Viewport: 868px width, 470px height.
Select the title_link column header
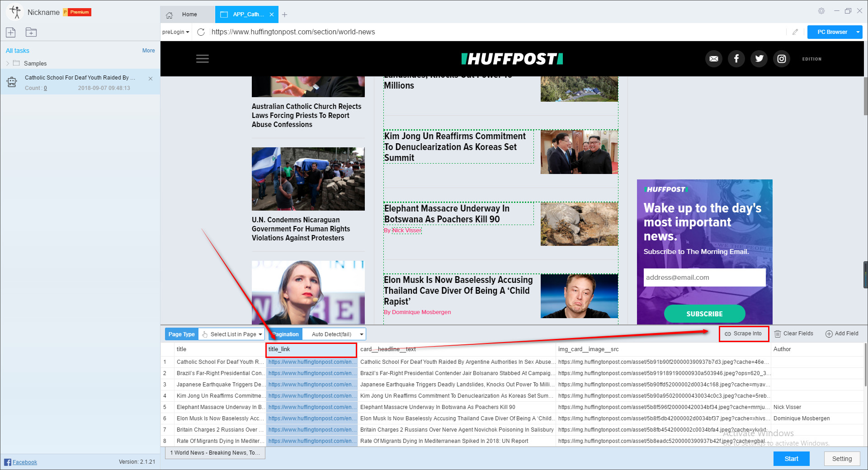coord(311,349)
